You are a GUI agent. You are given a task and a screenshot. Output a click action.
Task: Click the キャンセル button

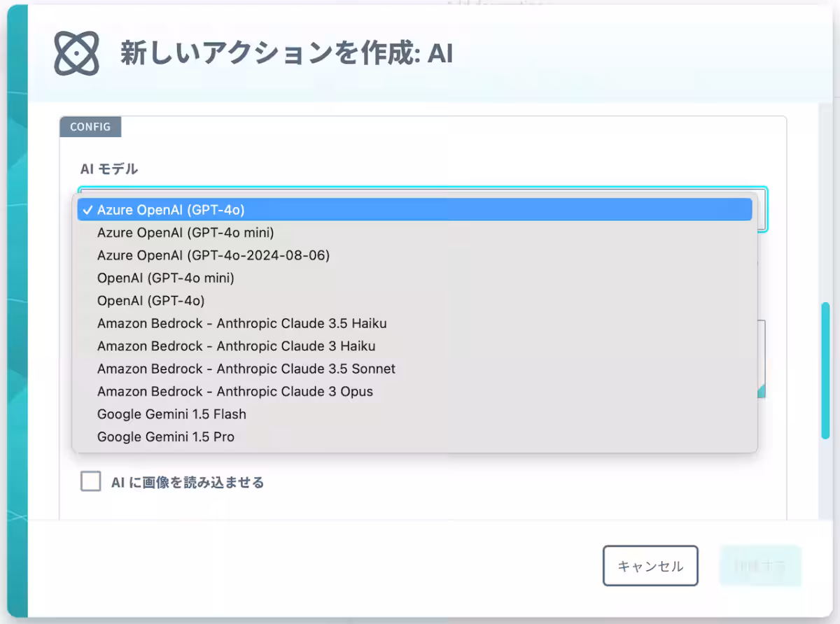pos(650,566)
